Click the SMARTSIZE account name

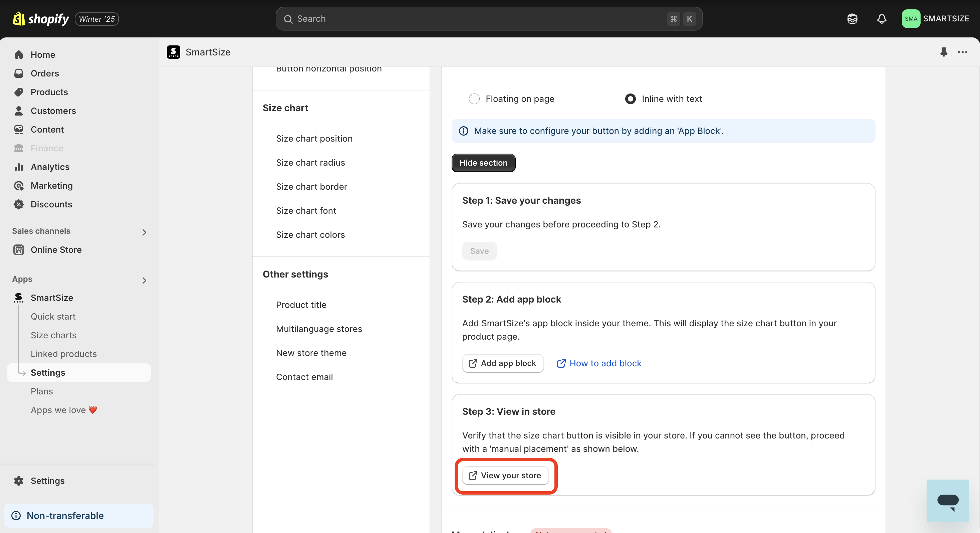pyautogui.click(x=946, y=19)
